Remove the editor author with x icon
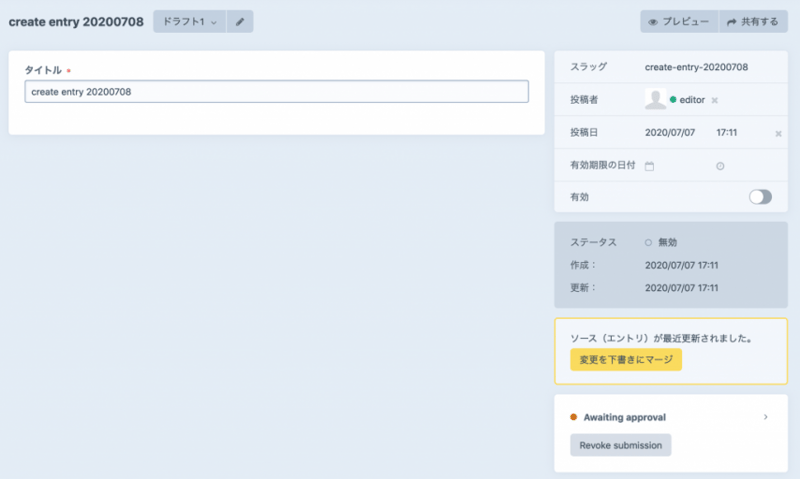This screenshot has width=800, height=479. (x=714, y=100)
